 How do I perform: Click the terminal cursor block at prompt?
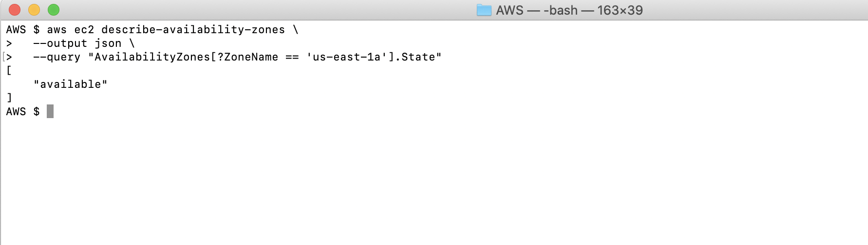[x=50, y=111]
